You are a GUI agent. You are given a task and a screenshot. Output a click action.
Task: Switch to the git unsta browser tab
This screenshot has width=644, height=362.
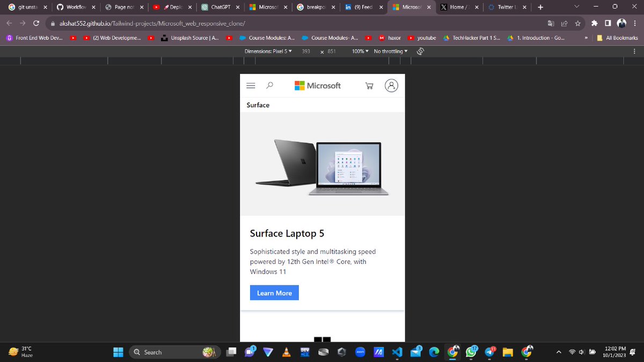(27, 8)
